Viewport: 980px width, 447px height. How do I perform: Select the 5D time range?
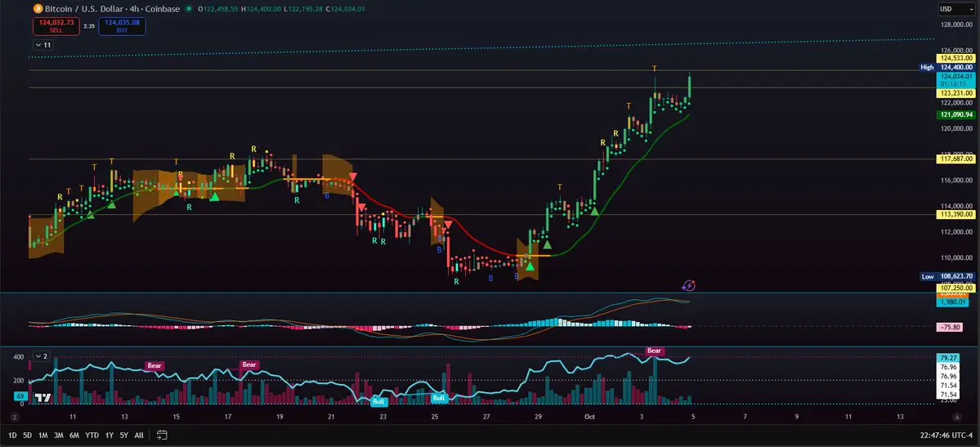(x=28, y=435)
